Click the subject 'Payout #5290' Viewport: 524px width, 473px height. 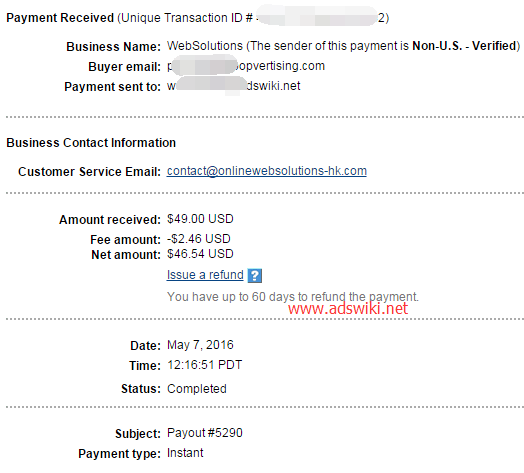[205, 433]
